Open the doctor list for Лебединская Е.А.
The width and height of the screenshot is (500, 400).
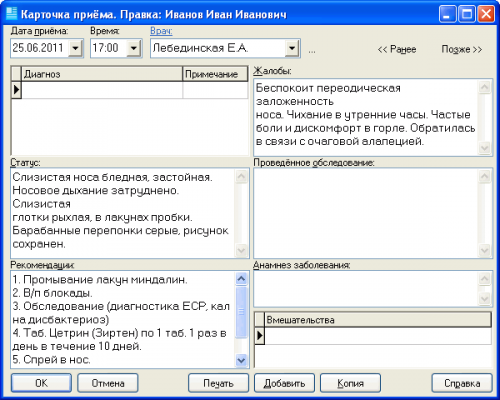coord(292,48)
